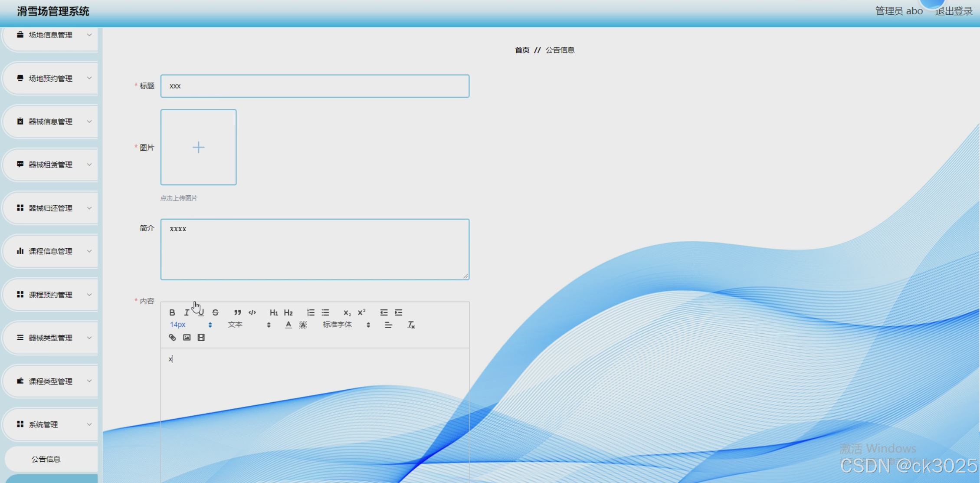Insert a video using film icon
The height and width of the screenshot is (483, 980).
[x=201, y=338]
